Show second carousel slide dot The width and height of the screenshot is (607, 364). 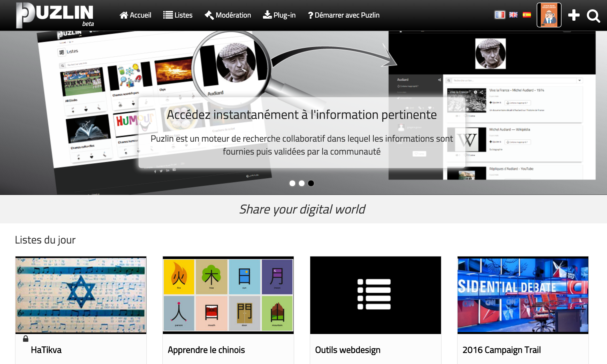coord(302,183)
